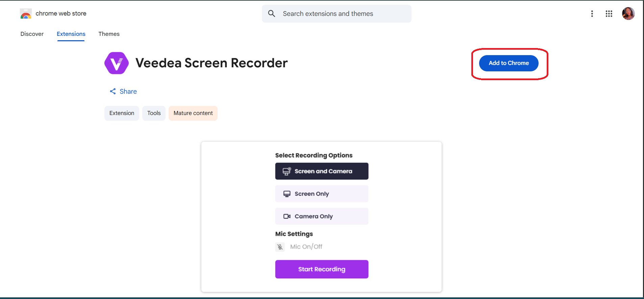The image size is (644, 299).
Task: Click the Start Recording button
Action: [x=322, y=269]
